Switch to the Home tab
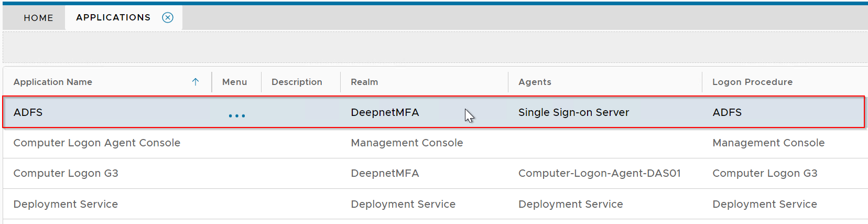The height and width of the screenshot is (224, 868). (x=38, y=18)
